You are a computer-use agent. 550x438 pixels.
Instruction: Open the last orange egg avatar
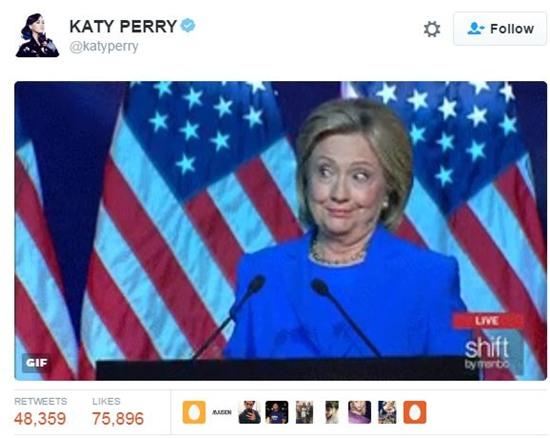pos(415,412)
